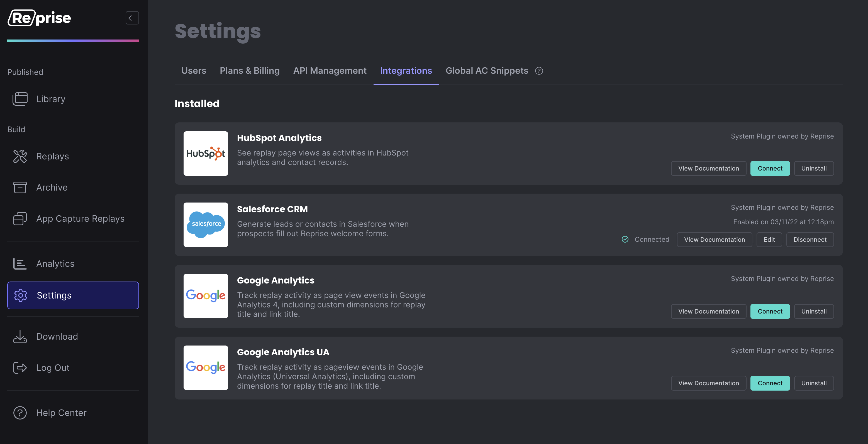The width and height of the screenshot is (868, 444).
Task: Click the Analytics chart icon
Action: (20, 263)
